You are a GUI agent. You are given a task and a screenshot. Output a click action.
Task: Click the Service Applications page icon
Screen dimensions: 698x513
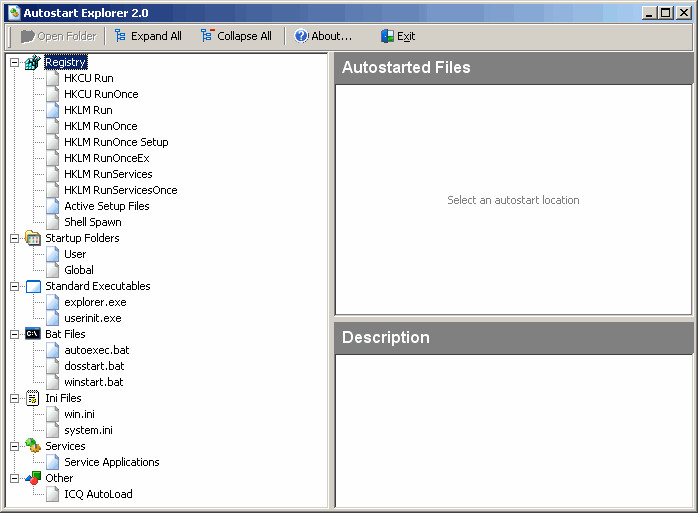53,462
